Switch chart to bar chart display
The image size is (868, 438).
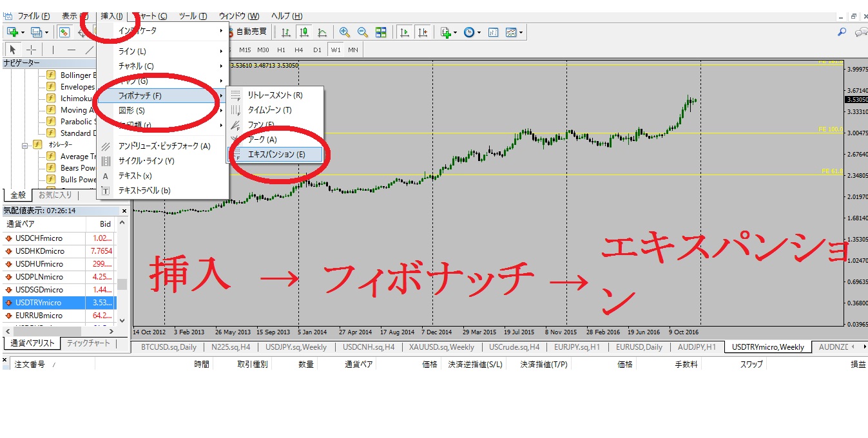tap(286, 32)
